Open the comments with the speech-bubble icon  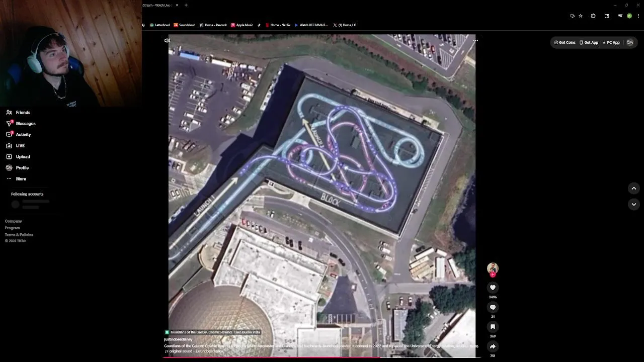point(493,307)
